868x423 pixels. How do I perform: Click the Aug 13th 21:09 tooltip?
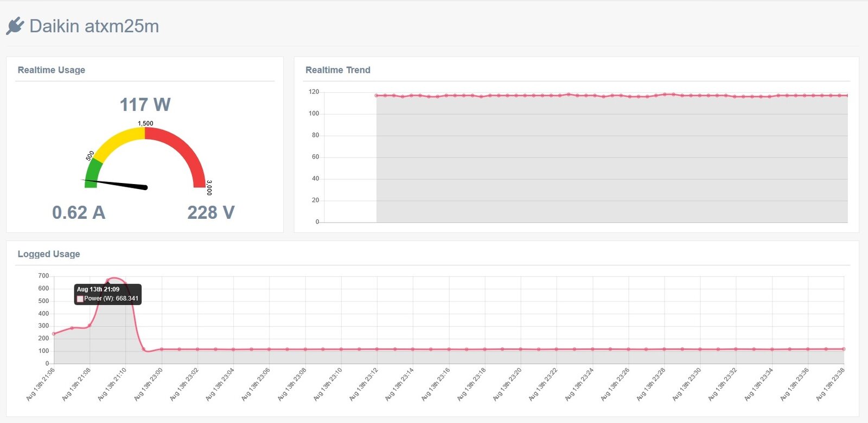tap(108, 294)
